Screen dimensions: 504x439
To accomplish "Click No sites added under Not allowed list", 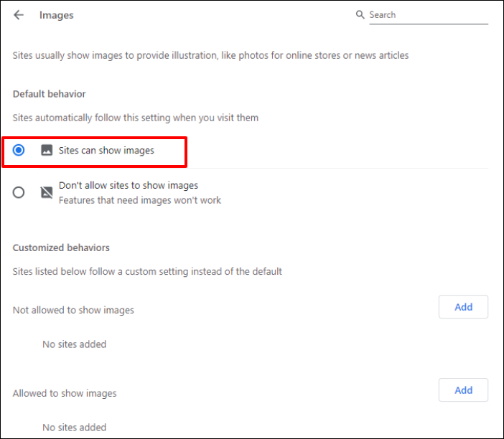I will click(x=74, y=344).
